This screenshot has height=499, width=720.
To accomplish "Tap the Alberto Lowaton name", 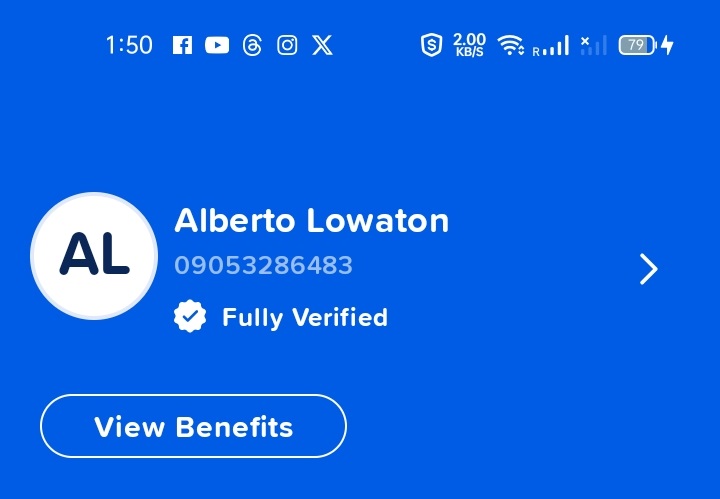I will pyautogui.click(x=311, y=221).
